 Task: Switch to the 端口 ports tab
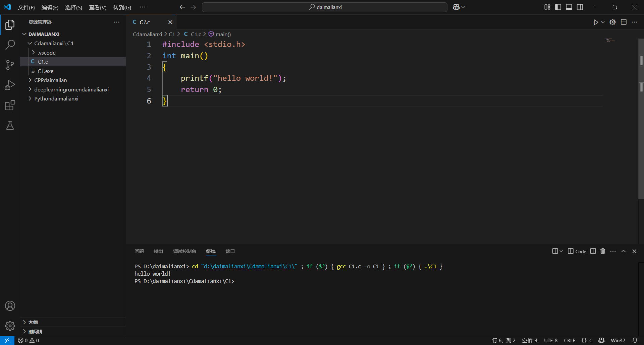click(x=230, y=251)
